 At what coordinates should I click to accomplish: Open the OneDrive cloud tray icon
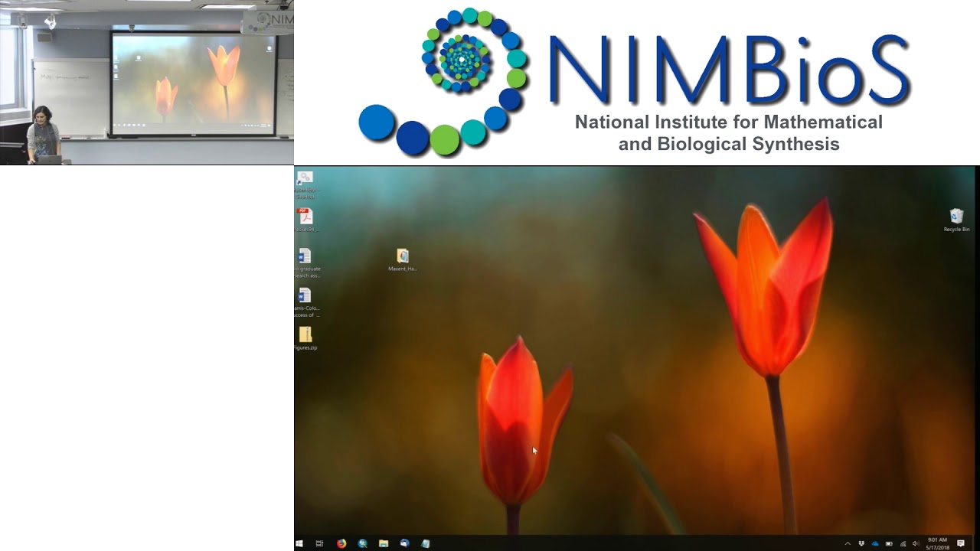click(x=875, y=543)
